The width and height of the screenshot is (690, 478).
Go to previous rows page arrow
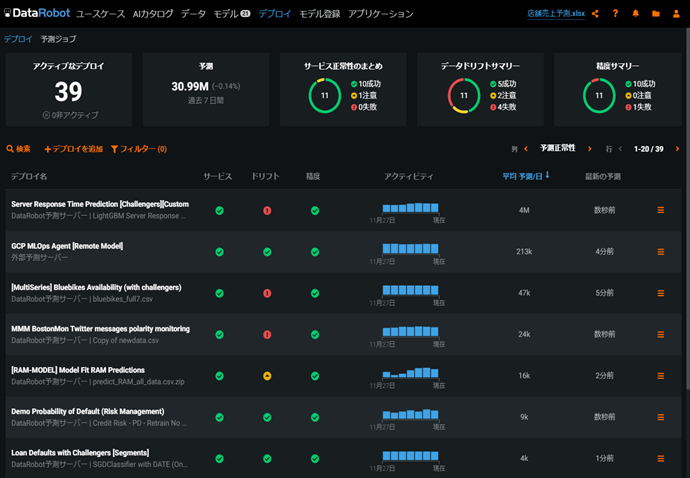pos(620,149)
